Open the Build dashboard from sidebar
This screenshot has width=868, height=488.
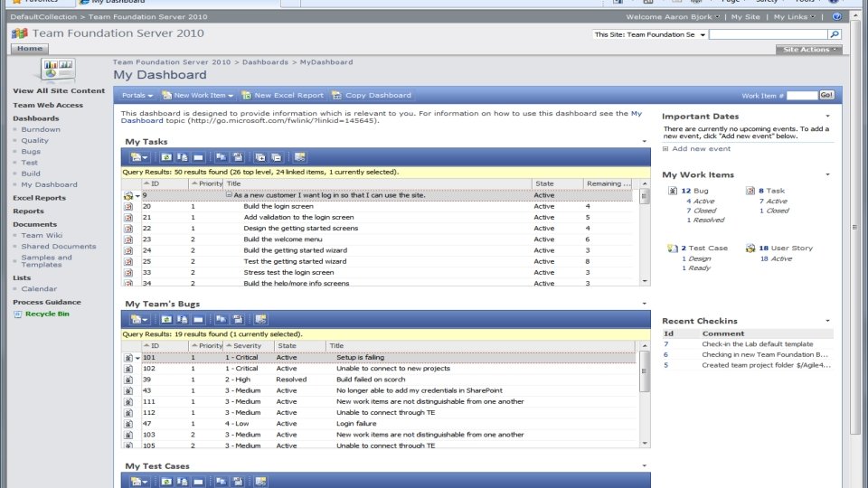click(31, 174)
